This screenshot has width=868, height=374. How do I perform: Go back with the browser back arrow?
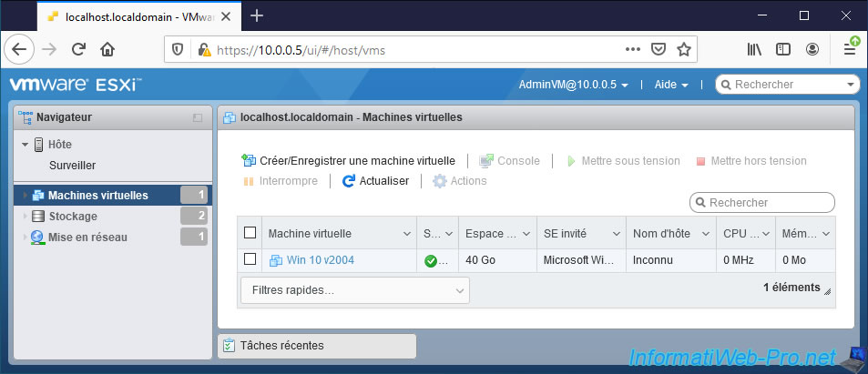[19, 50]
